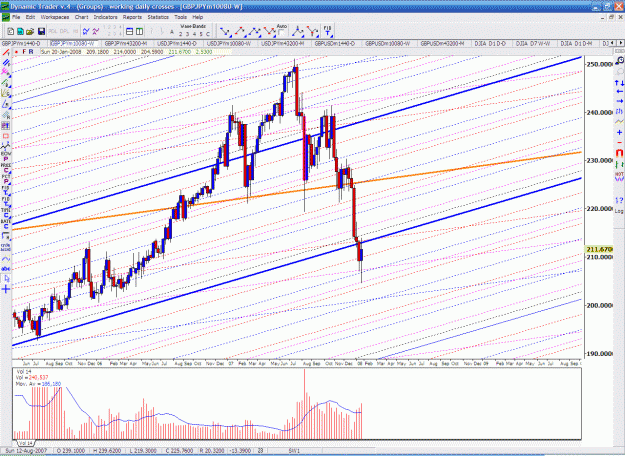
Task: Open the Workspaces menu
Action: coord(55,17)
